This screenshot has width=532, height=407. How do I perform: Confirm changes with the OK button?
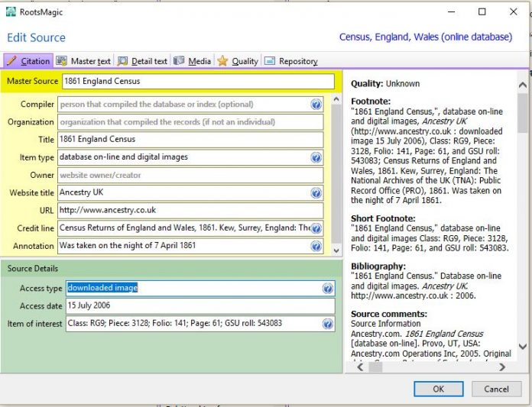(438, 389)
